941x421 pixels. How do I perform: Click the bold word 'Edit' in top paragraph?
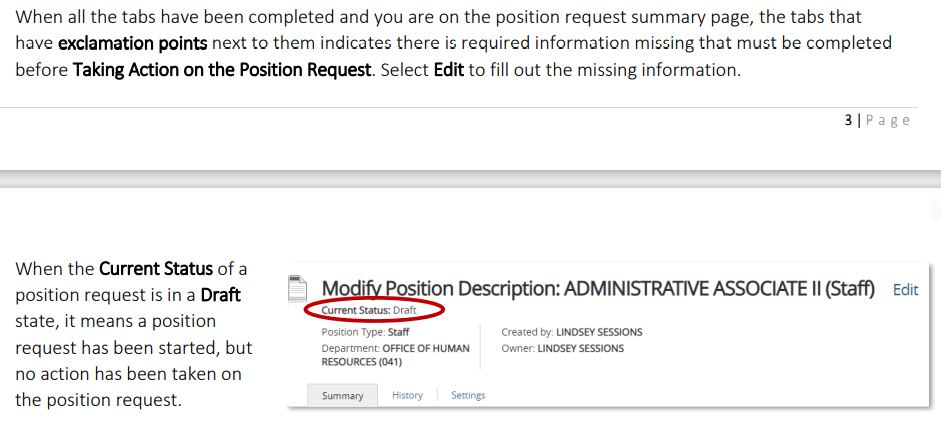pyautogui.click(x=449, y=72)
